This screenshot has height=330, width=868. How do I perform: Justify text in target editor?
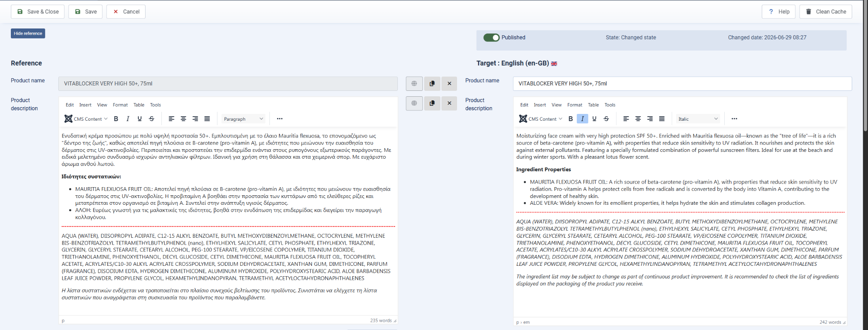tap(662, 119)
